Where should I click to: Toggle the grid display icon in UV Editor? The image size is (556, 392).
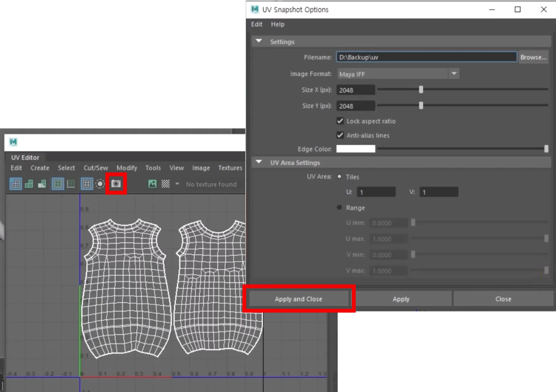87,184
